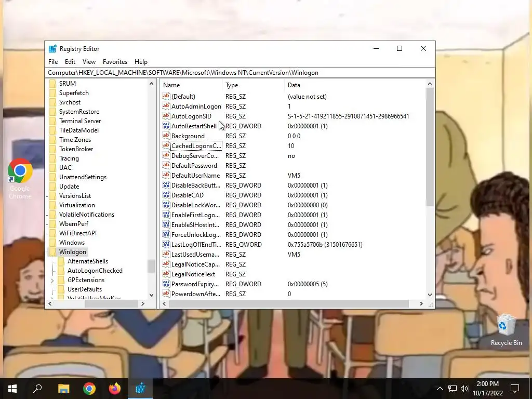Select the PowerdownAfte... value icon

tap(166, 294)
